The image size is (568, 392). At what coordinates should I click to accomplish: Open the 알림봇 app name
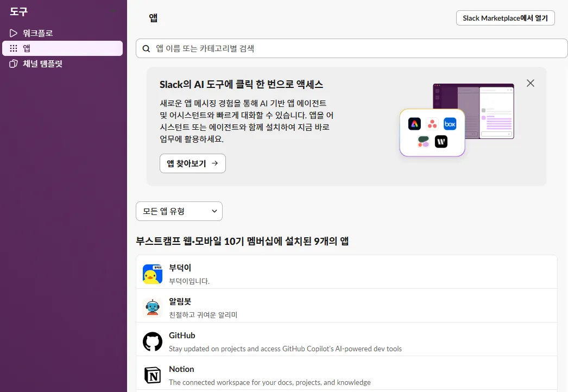(180, 301)
